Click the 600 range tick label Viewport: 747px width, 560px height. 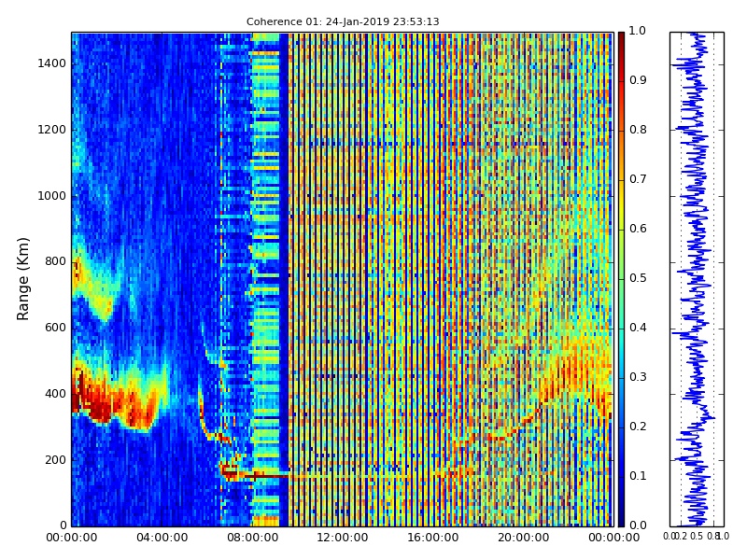(x=55, y=328)
